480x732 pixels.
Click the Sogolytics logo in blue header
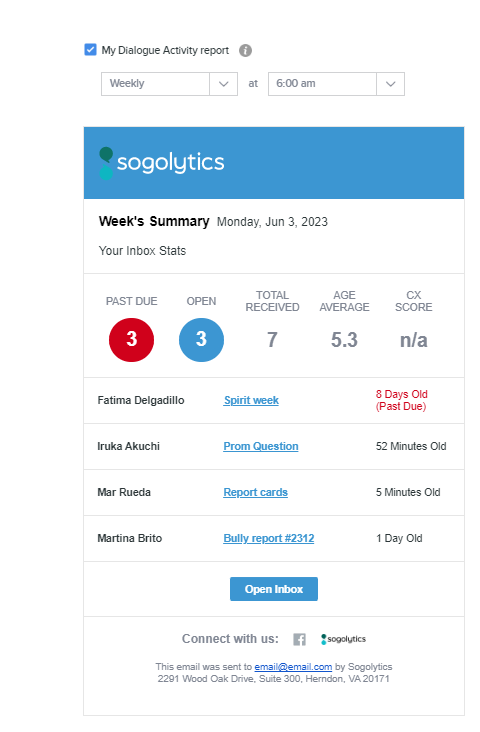[x=162, y=163]
